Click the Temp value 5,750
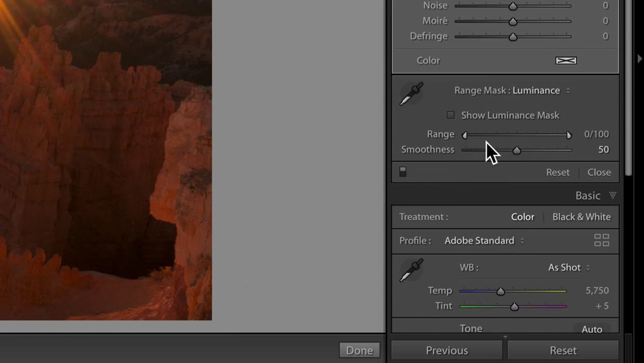 click(x=597, y=291)
